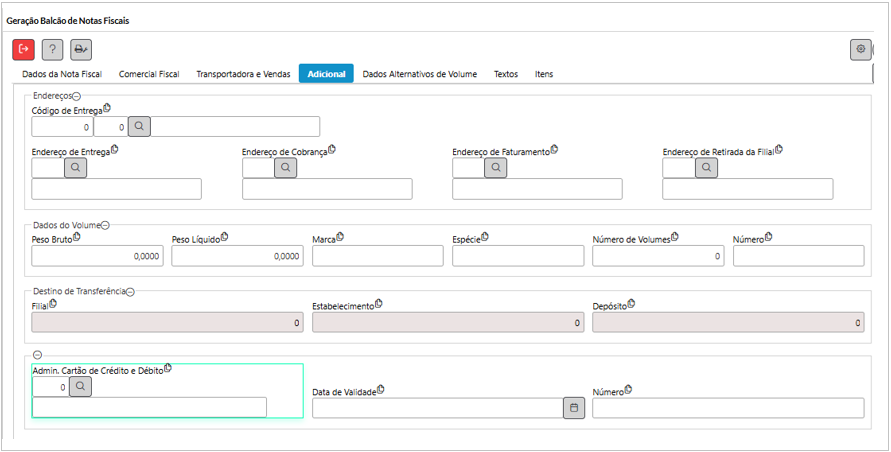Screen dimensions: 891x452
Task: Click the Peso Bruto input field
Action: point(97,256)
